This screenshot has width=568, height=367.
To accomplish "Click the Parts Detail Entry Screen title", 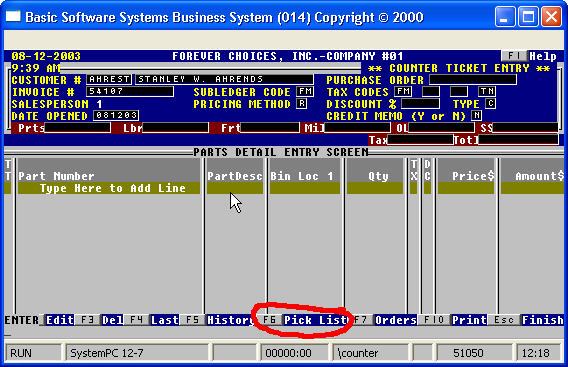I will click(281, 152).
